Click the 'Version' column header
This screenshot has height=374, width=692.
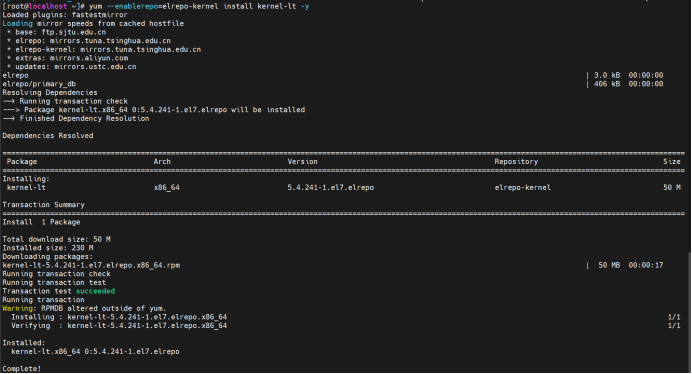(302, 162)
